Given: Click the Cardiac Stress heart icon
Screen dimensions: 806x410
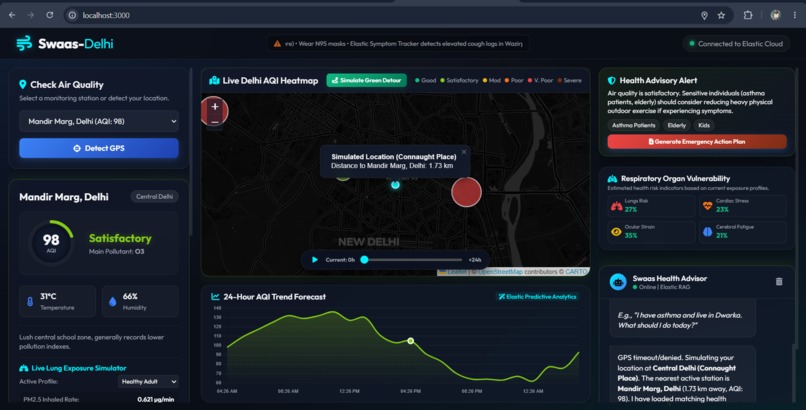Looking at the screenshot, I should click(707, 206).
